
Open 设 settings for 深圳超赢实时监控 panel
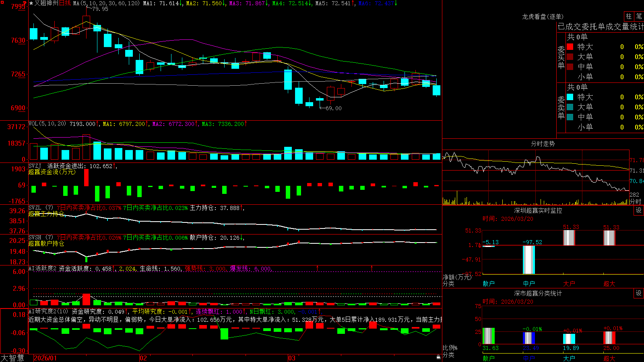pyautogui.click(x=639, y=210)
